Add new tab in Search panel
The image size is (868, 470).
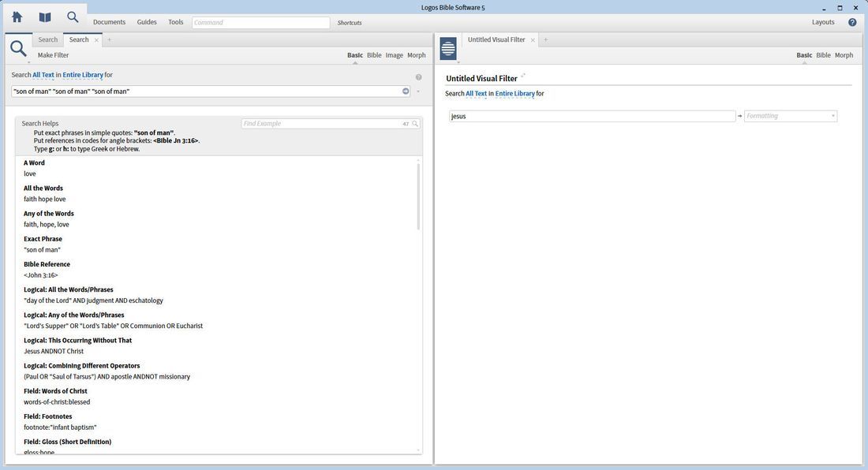click(109, 39)
